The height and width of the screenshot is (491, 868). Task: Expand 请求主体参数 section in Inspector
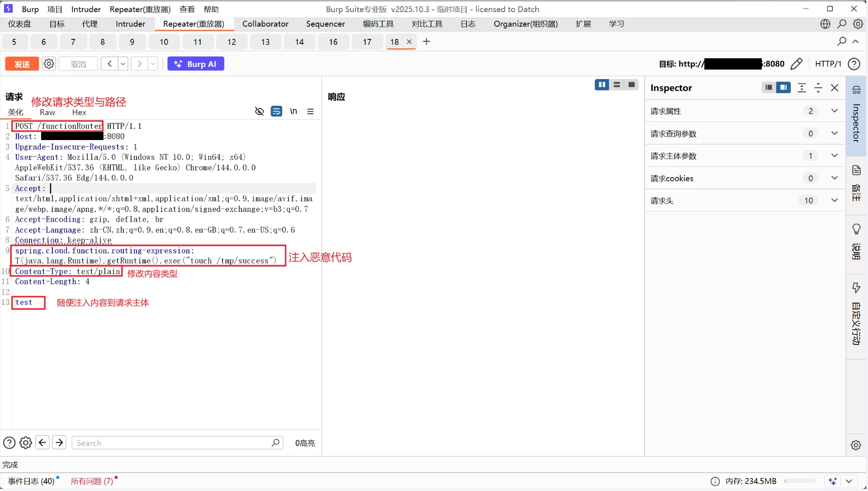click(x=744, y=156)
